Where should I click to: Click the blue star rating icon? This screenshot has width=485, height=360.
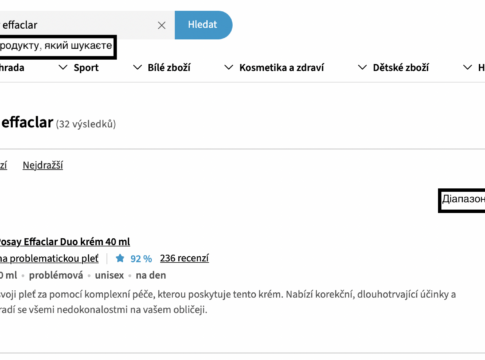pos(120,258)
